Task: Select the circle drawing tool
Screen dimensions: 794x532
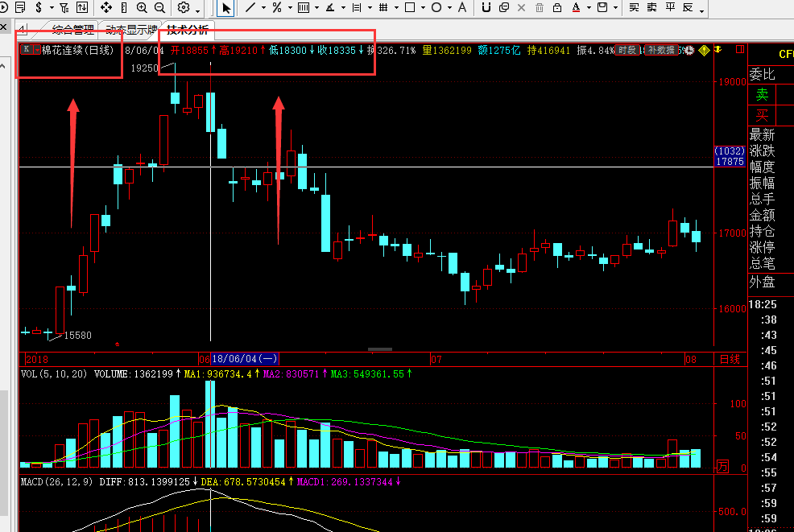Action: pos(436,7)
